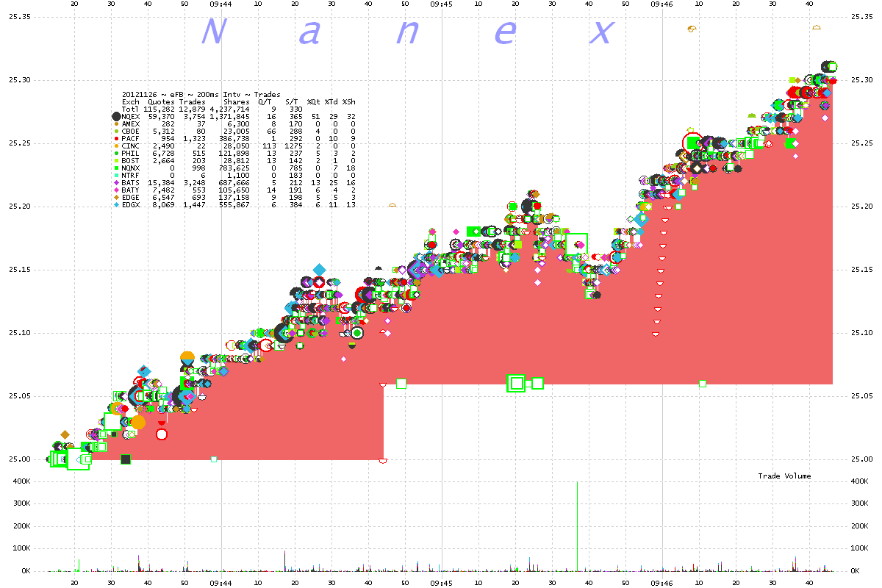The image size is (882, 588).
Task: Click the '%Qt' column header
Action: point(313,101)
